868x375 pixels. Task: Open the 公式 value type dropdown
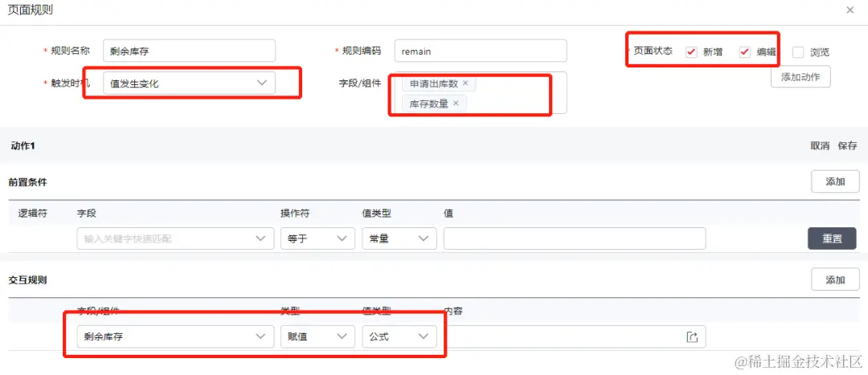(399, 336)
